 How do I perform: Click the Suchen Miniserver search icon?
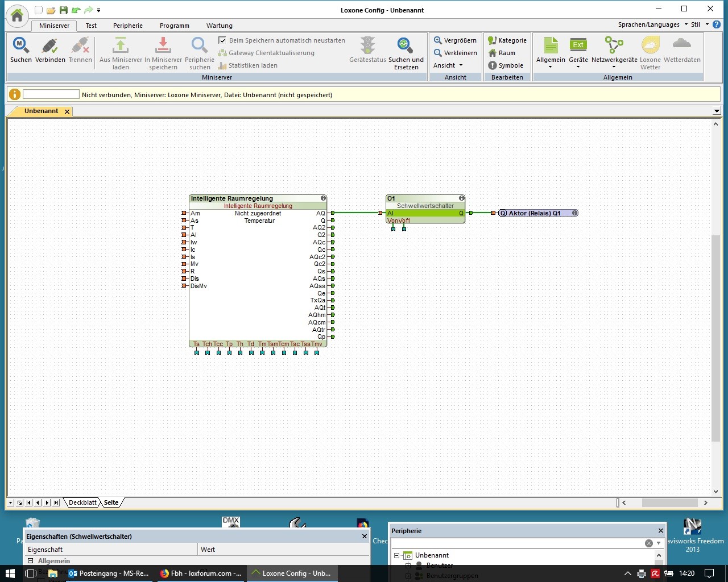pyautogui.click(x=21, y=45)
